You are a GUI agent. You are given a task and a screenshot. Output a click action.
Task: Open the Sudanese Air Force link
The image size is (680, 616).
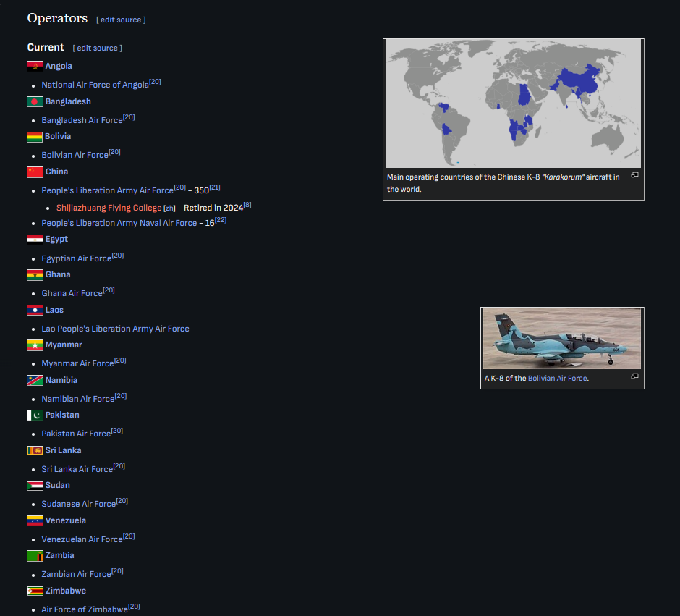pos(79,504)
